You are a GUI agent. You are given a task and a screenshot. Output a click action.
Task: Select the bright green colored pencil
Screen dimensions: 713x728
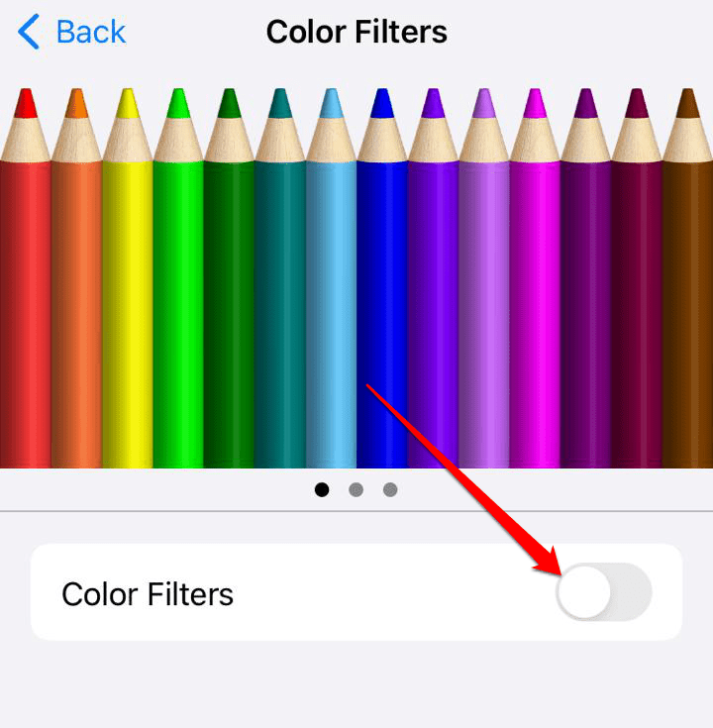click(178, 277)
